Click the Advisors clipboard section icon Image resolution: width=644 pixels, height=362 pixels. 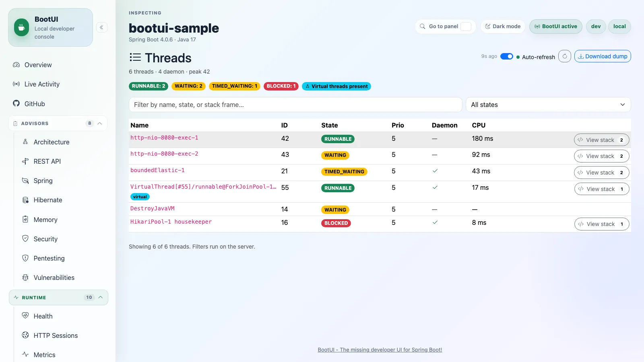15,123
